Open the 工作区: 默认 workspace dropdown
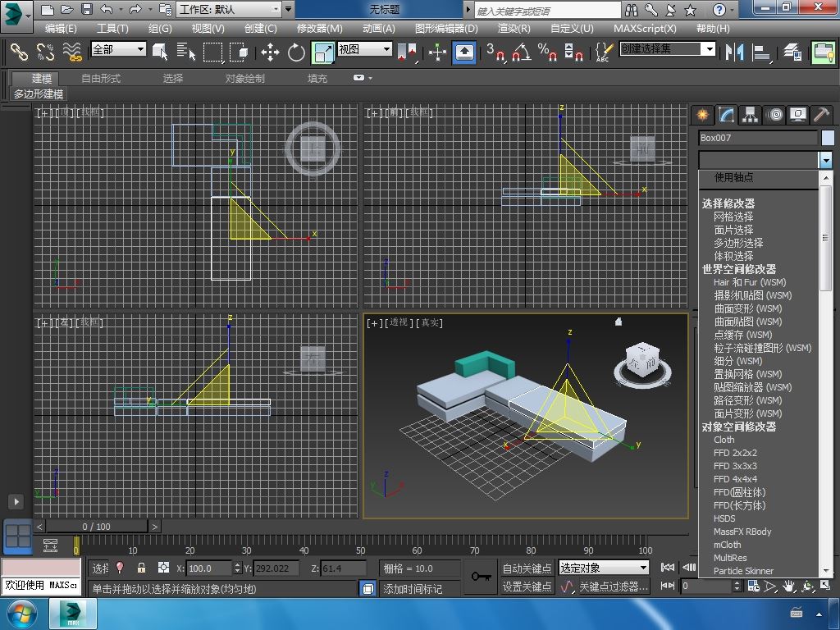The width and height of the screenshot is (840, 630). point(231,9)
